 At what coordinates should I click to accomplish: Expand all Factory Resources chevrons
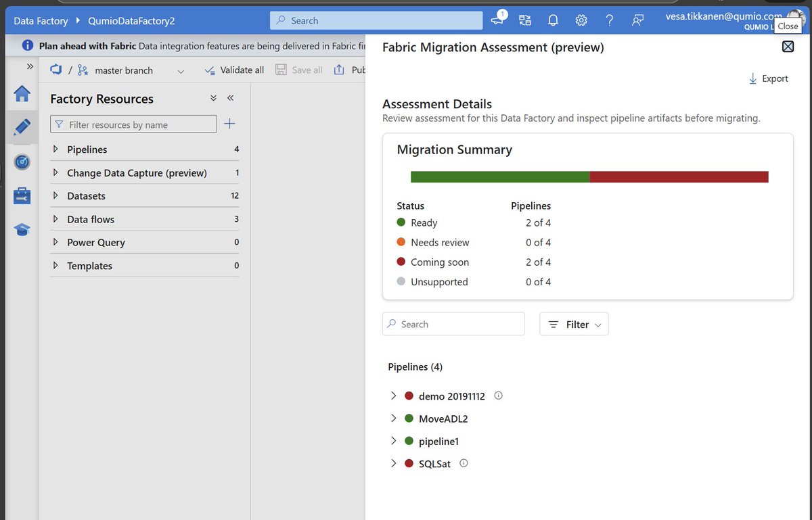[213, 98]
